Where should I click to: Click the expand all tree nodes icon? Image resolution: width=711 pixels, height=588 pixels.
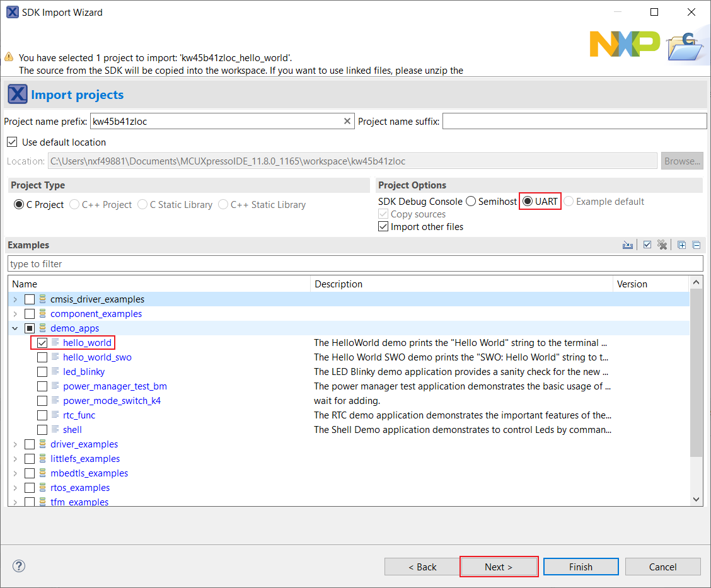[x=681, y=245]
